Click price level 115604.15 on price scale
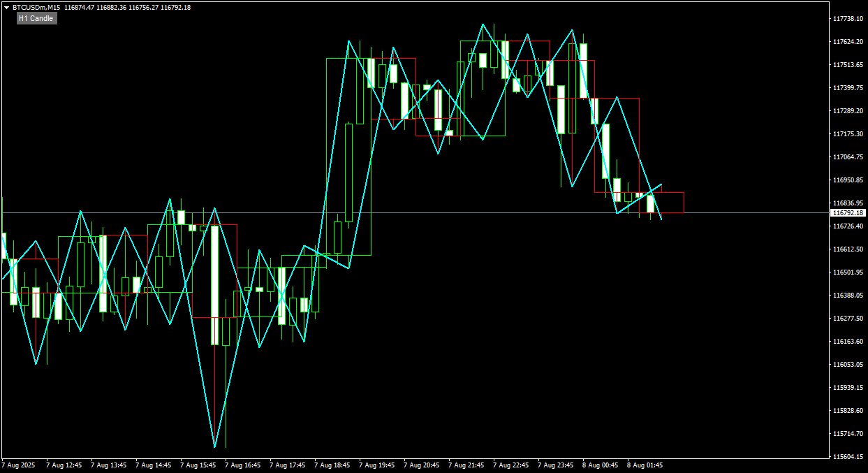Screen dimensions: 868x473 coord(847,457)
